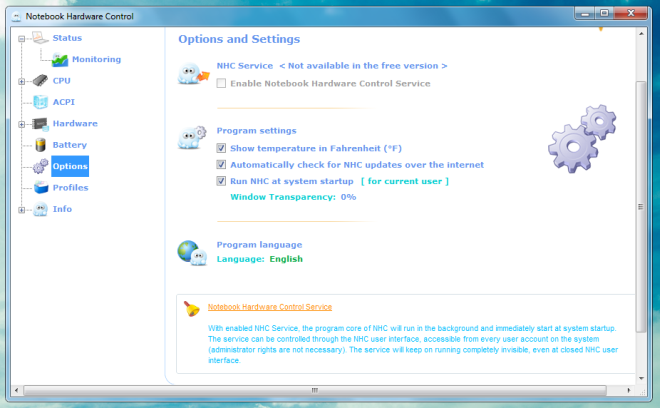This screenshot has height=408, width=660.
Task: Close the Notebook Hardware Control window
Action: [x=631, y=13]
